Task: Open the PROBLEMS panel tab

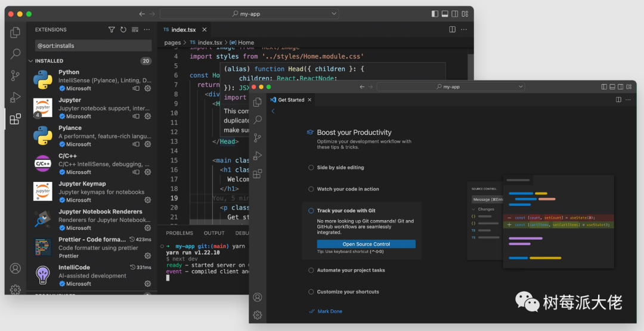Action: 179,233
